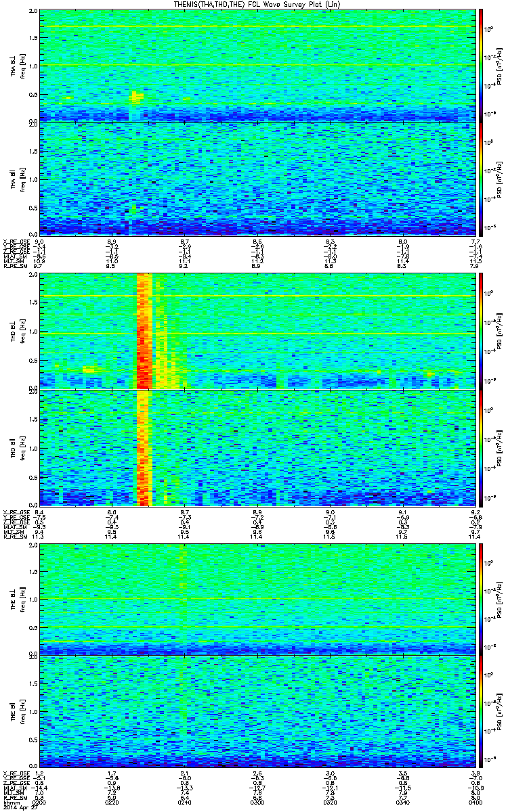The width and height of the screenshot is (508, 812).
Task: Click the PSD color bar beside THA BL
Action: pyautogui.click(x=481, y=65)
